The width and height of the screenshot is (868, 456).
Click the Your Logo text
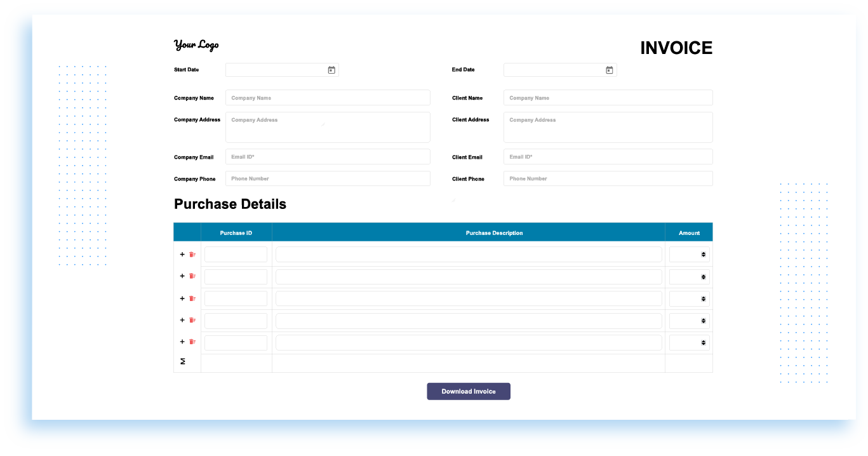(197, 44)
